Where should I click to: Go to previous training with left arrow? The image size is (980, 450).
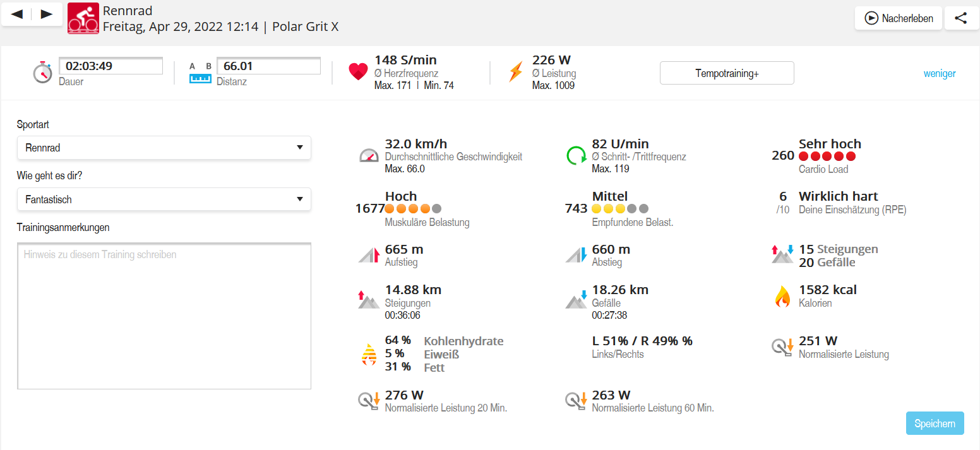click(x=17, y=15)
